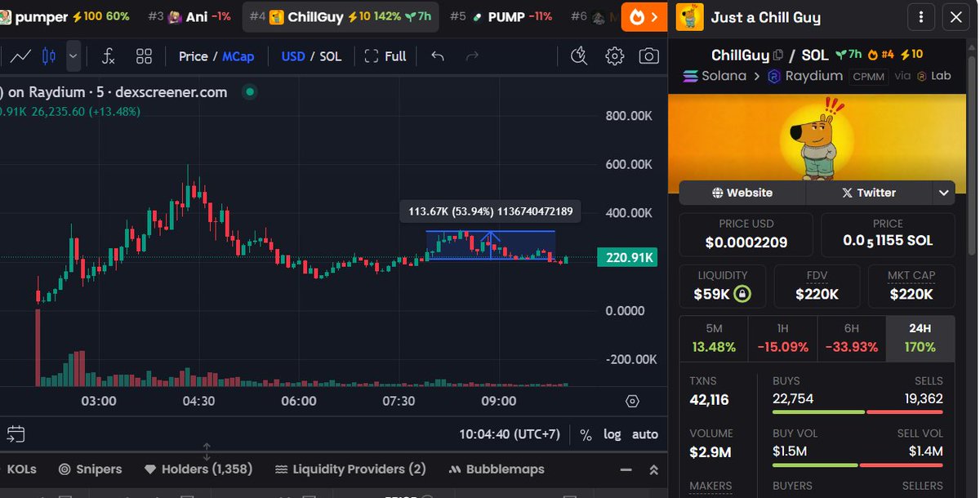980x498 pixels.
Task: Select the 24H stats interval
Action: tap(920, 338)
